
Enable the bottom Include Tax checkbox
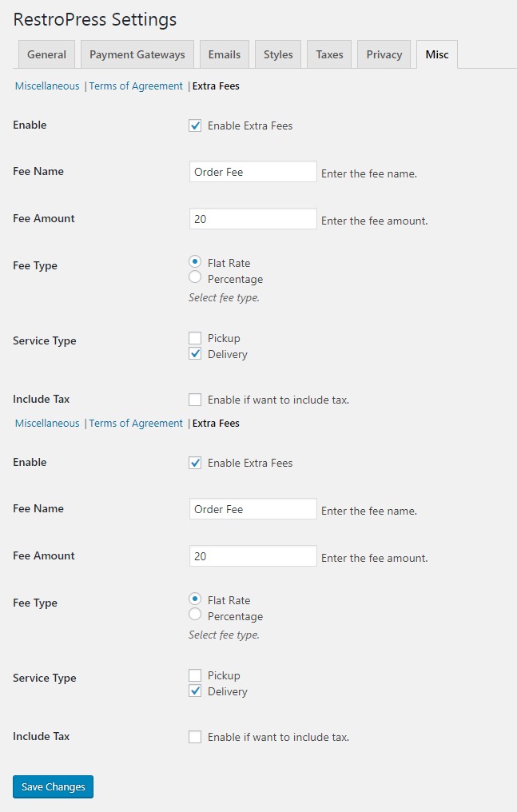click(x=195, y=737)
